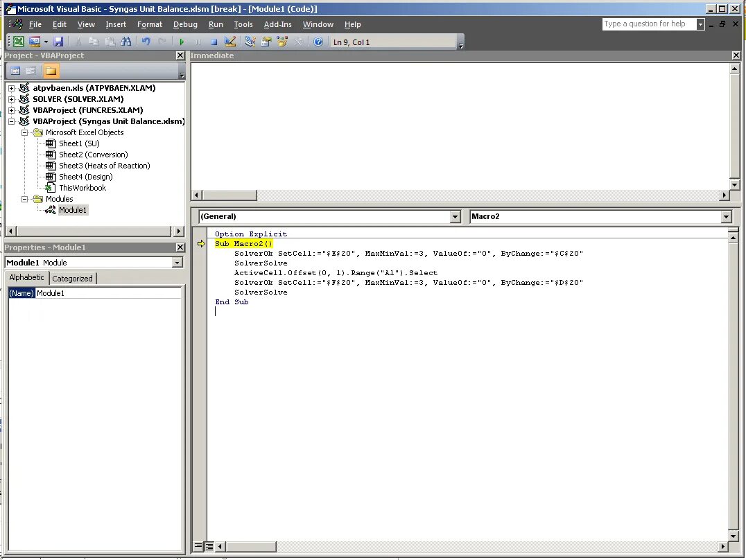The image size is (746, 560).
Task: Click View Object icon in Project pane
Action: 31,71
